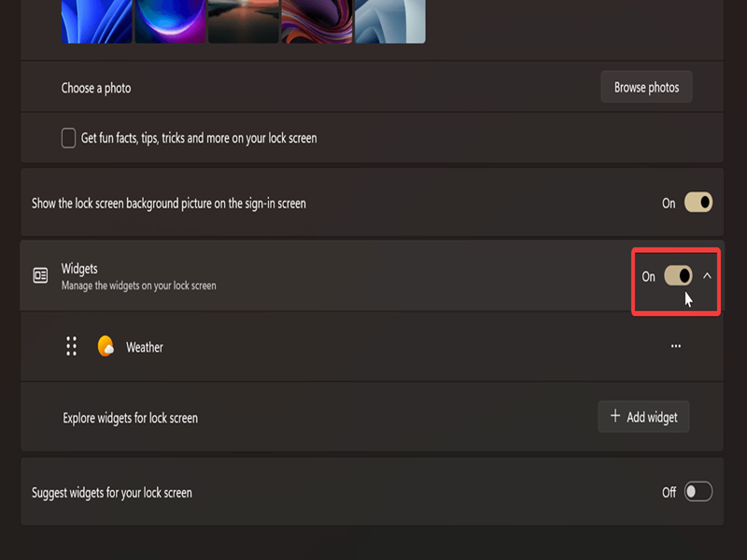
Task: Click the Widgets heading text
Action: click(x=79, y=269)
